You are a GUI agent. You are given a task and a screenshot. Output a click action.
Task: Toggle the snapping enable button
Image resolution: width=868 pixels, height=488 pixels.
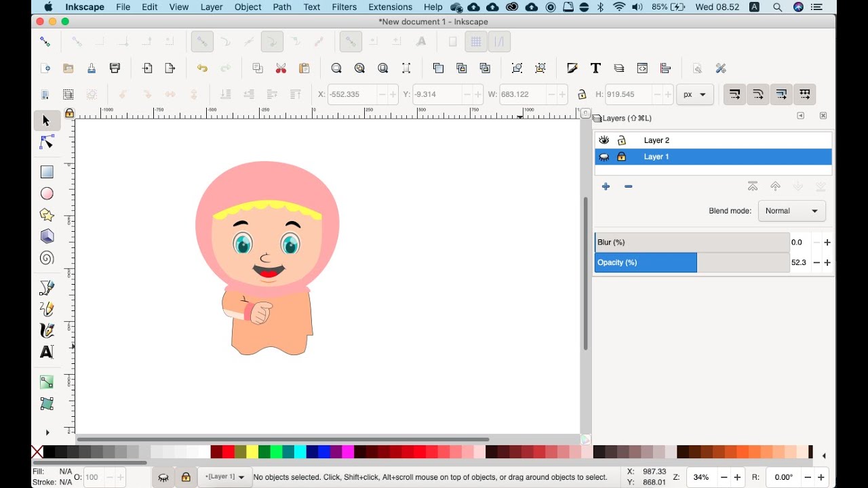45,41
